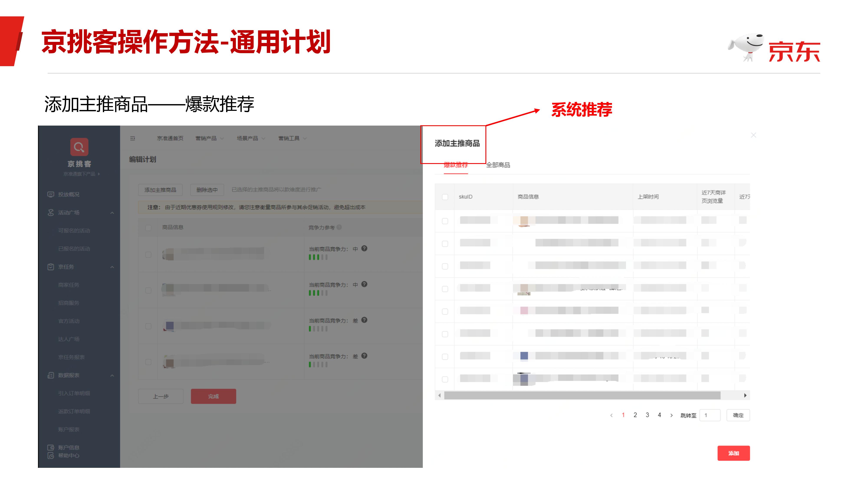
Task: Click the 上一步 button
Action: pyautogui.click(x=161, y=396)
